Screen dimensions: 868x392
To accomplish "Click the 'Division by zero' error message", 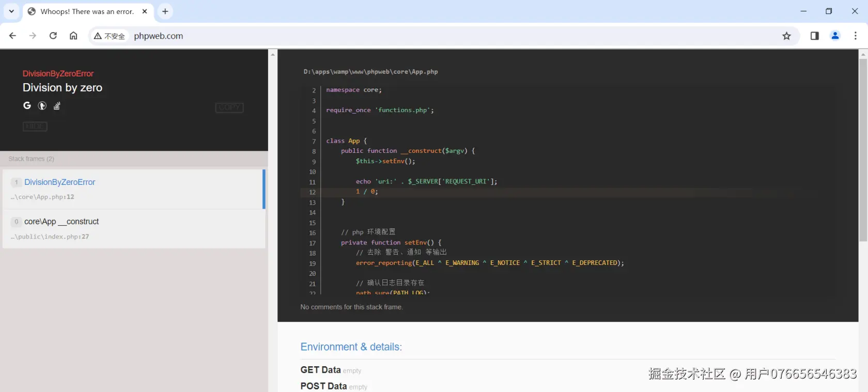I will pyautogui.click(x=63, y=88).
